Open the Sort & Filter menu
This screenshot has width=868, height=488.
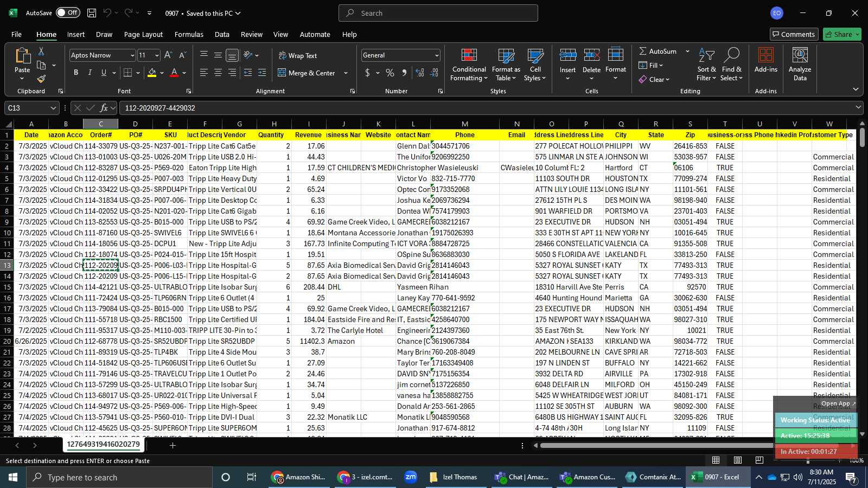coord(706,65)
